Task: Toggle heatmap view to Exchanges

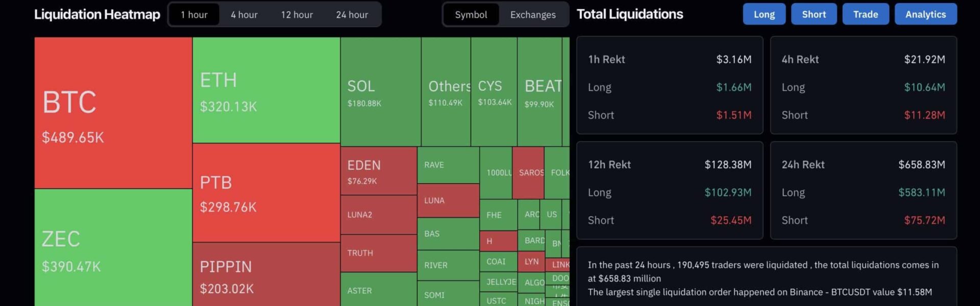Action: (x=533, y=15)
